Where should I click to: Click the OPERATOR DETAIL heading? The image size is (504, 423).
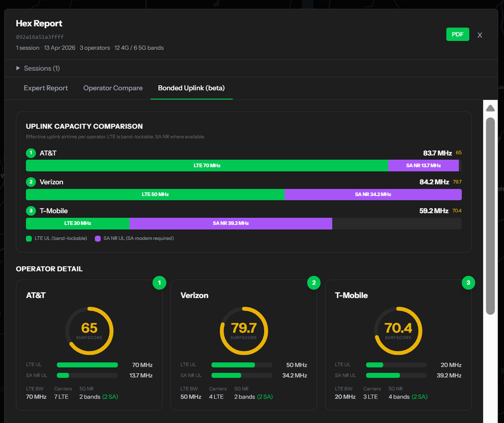coord(49,269)
